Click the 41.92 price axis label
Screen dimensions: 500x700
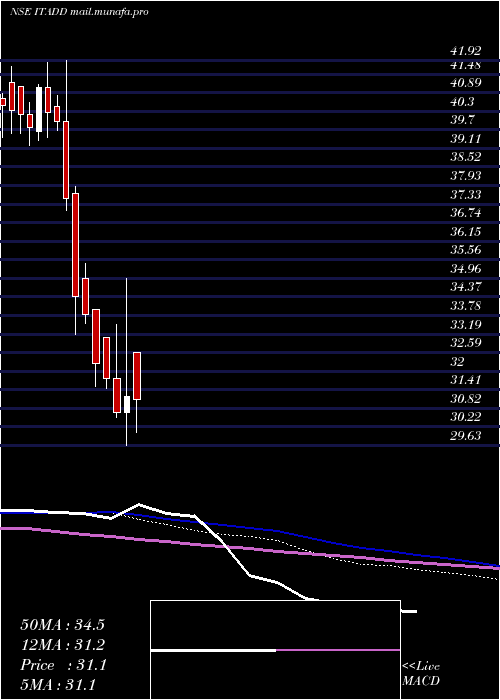(x=466, y=51)
